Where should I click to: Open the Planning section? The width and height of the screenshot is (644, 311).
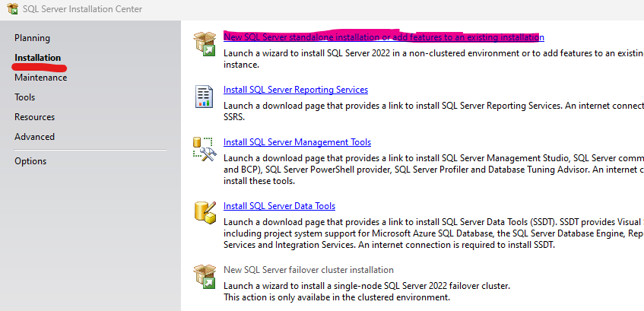(x=33, y=38)
